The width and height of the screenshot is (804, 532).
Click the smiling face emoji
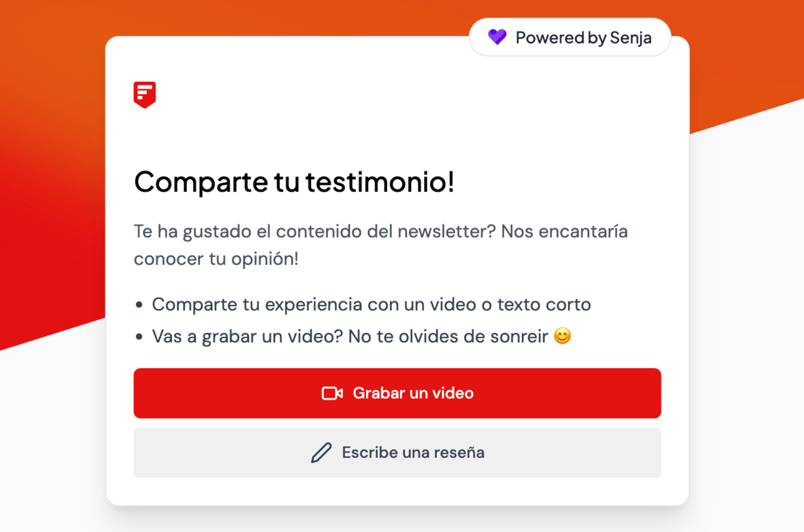563,337
